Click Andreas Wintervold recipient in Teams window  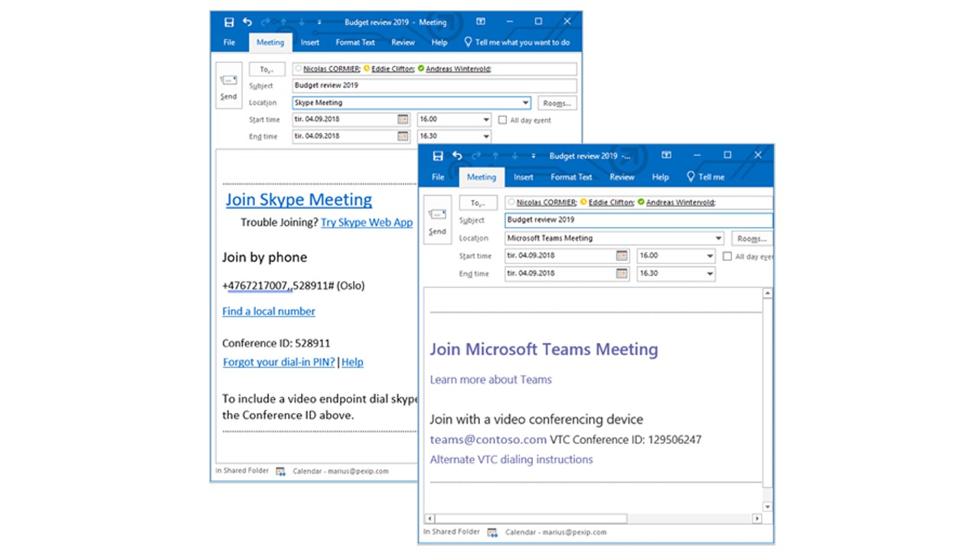coord(681,203)
